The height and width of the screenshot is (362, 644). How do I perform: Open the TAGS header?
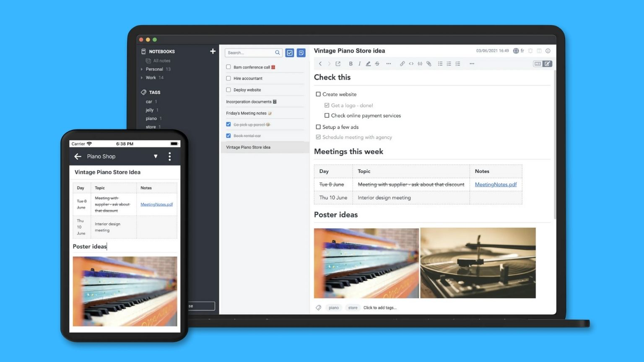coord(155,92)
